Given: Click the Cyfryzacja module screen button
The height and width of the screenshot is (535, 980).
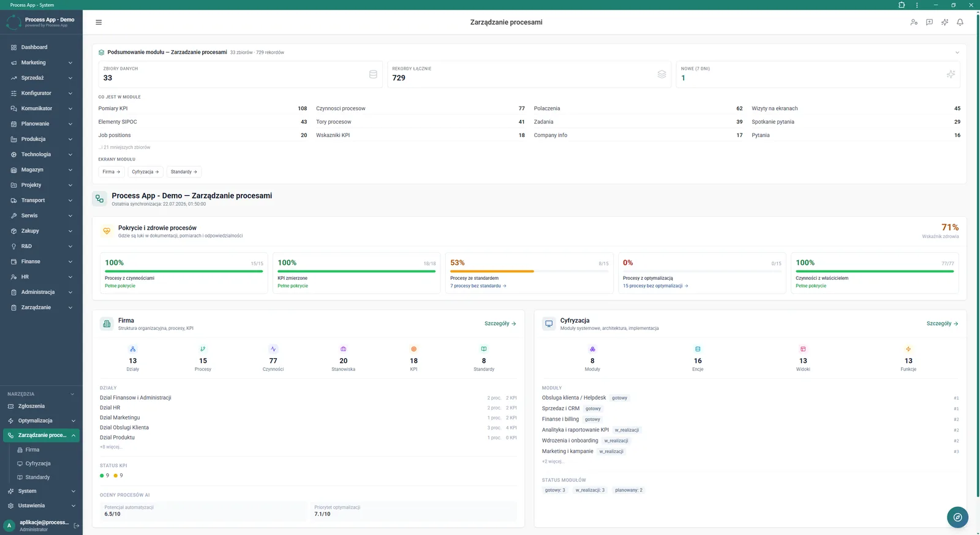Looking at the screenshot, I should pos(146,172).
